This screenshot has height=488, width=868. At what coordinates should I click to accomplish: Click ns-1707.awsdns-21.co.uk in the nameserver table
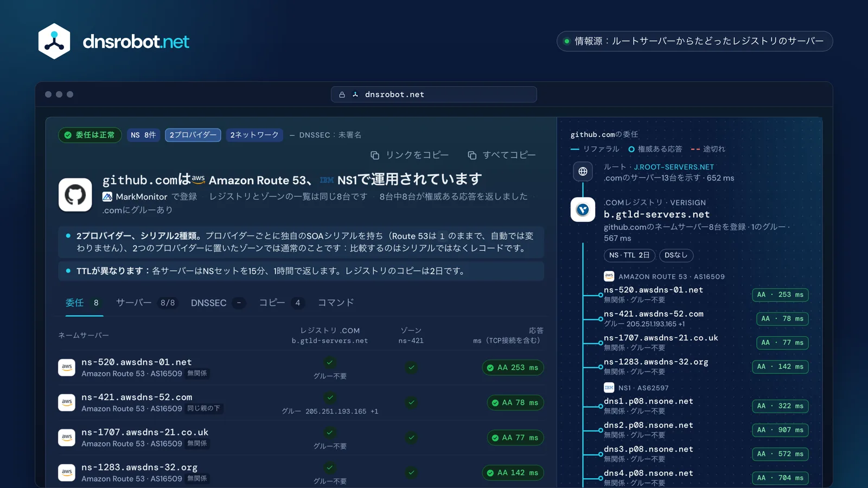tap(145, 432)
